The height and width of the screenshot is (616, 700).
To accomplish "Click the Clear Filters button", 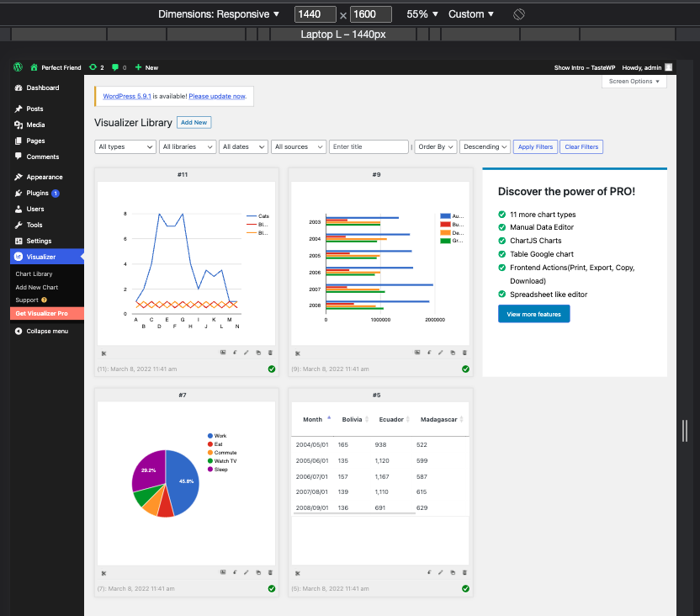I will click(581, 147).
